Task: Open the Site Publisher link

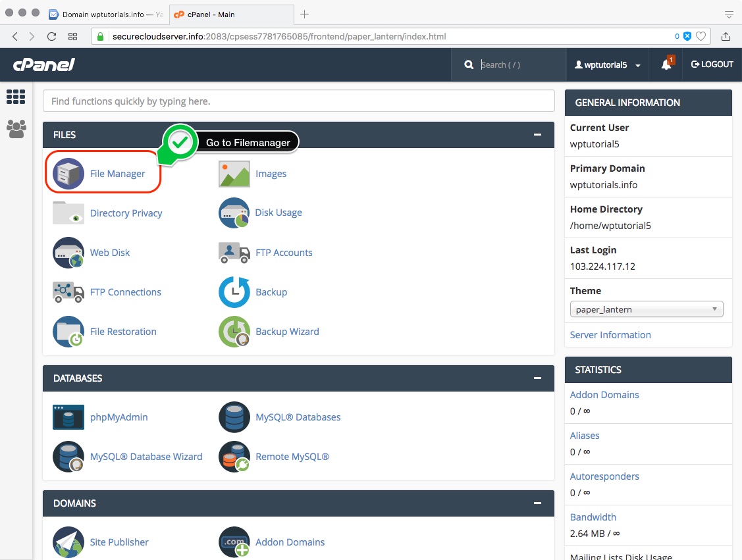Action: point(119,542)
